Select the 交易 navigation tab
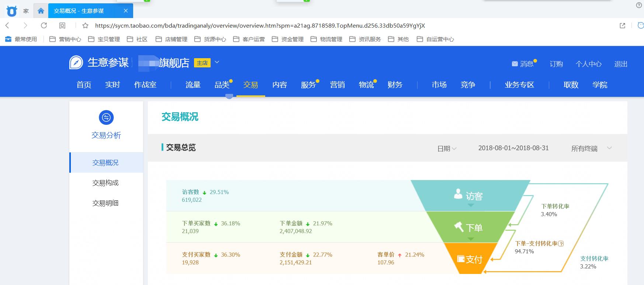 pos(251,85)
